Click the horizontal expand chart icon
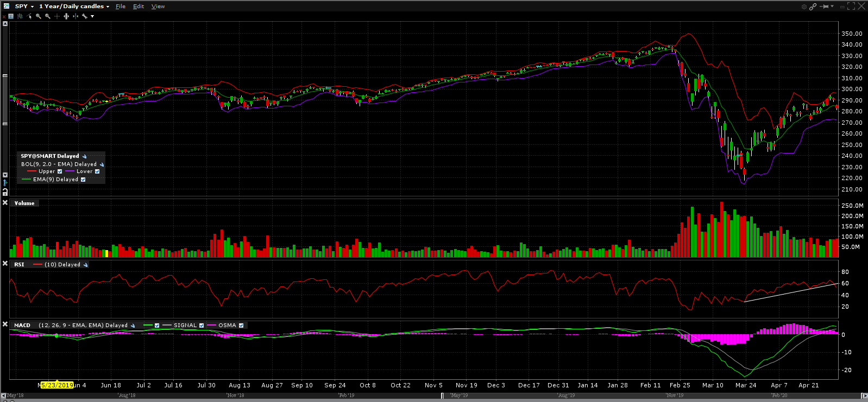Image resolution: width=868 pixels, height=402 pixels. [66, 16]
